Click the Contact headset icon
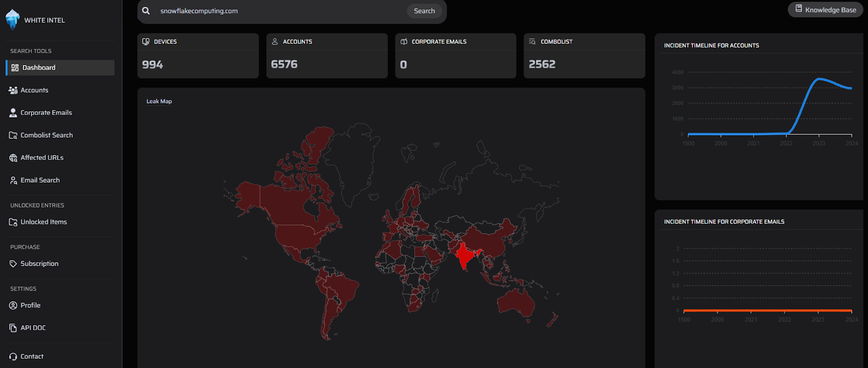The image size is (868, 368). pyautogui.click(x=13, y=357)
